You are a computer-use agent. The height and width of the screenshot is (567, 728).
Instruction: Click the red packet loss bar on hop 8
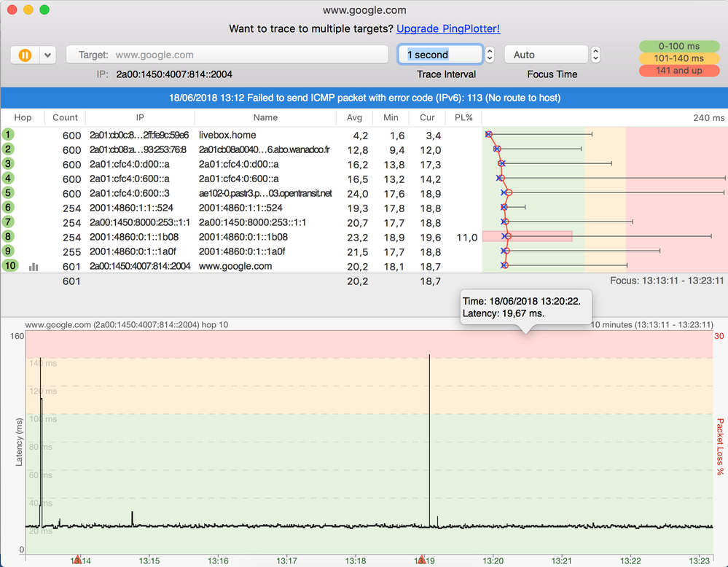click(x=528, y=236)
